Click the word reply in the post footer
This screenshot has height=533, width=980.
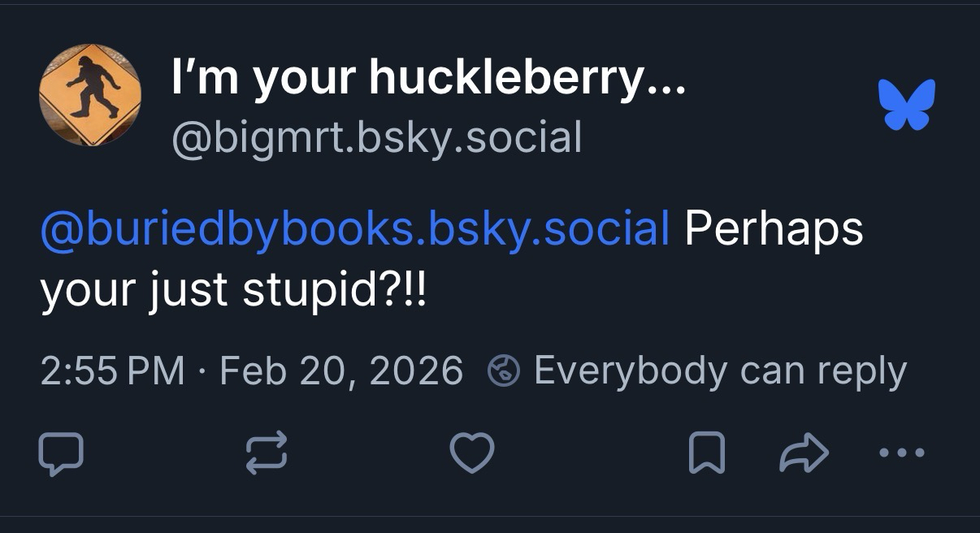[861, 372]
